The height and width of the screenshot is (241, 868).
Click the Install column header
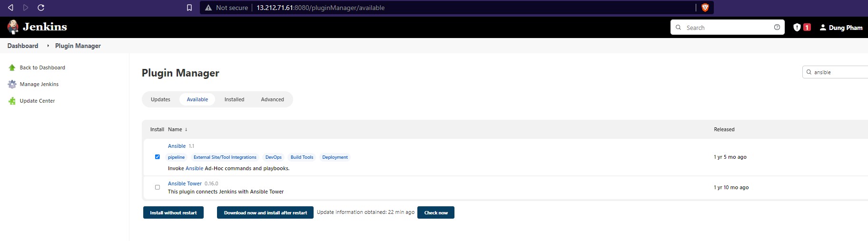157,129
